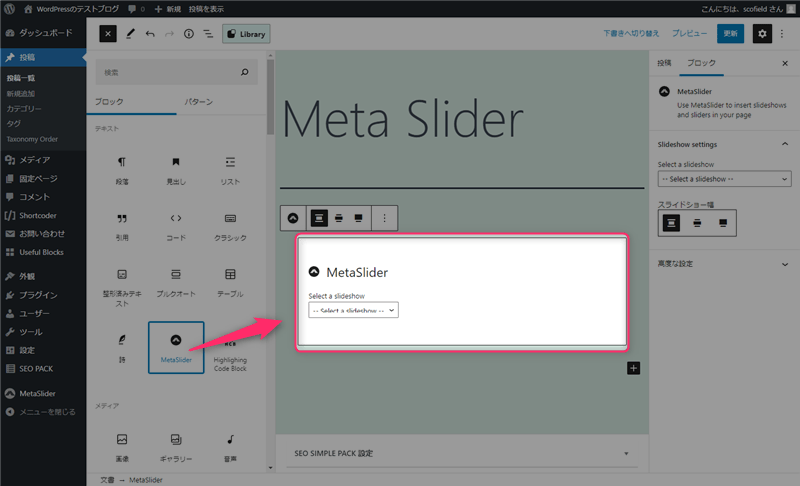Insert a Table (テーブル) block
Viewport: 800px width, 486px height.
coord(230,283)
